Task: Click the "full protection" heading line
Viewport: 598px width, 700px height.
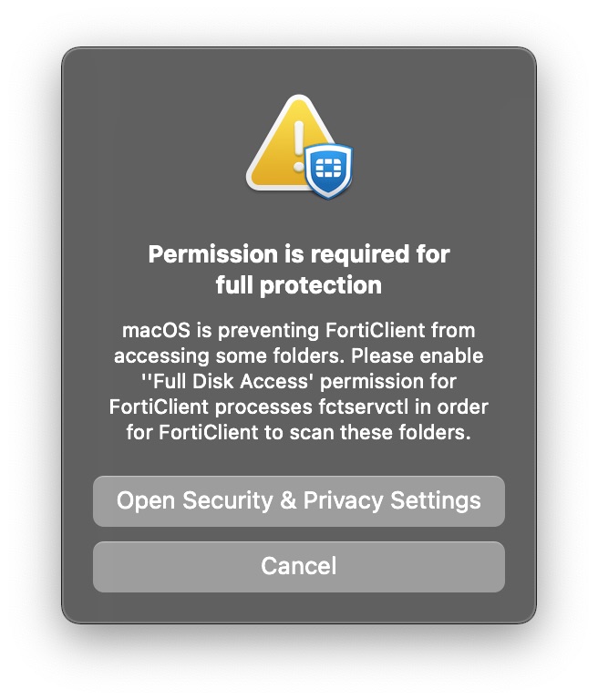Action: pos(299,285)
